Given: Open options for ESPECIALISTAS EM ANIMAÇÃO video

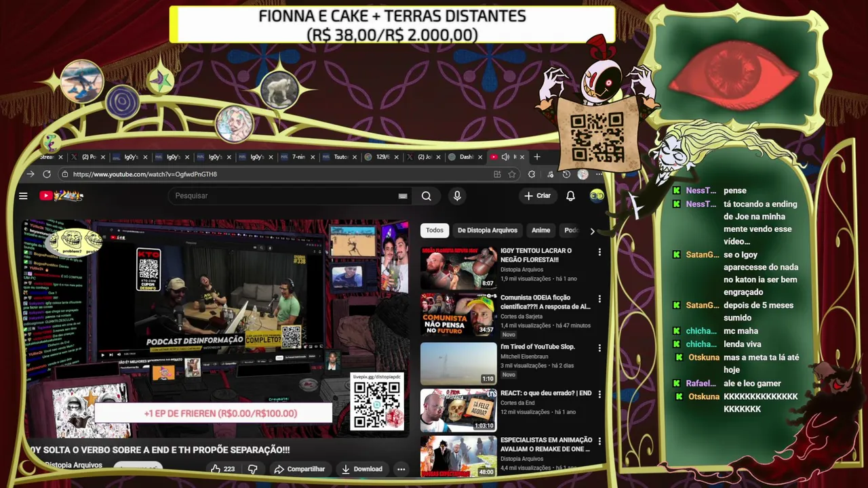Looking at the screenshot, I should point(599,441).
